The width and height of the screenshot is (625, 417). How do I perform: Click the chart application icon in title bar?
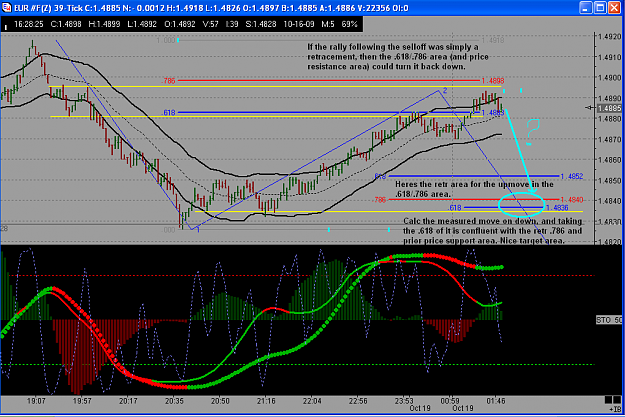(x=7, y=8)
